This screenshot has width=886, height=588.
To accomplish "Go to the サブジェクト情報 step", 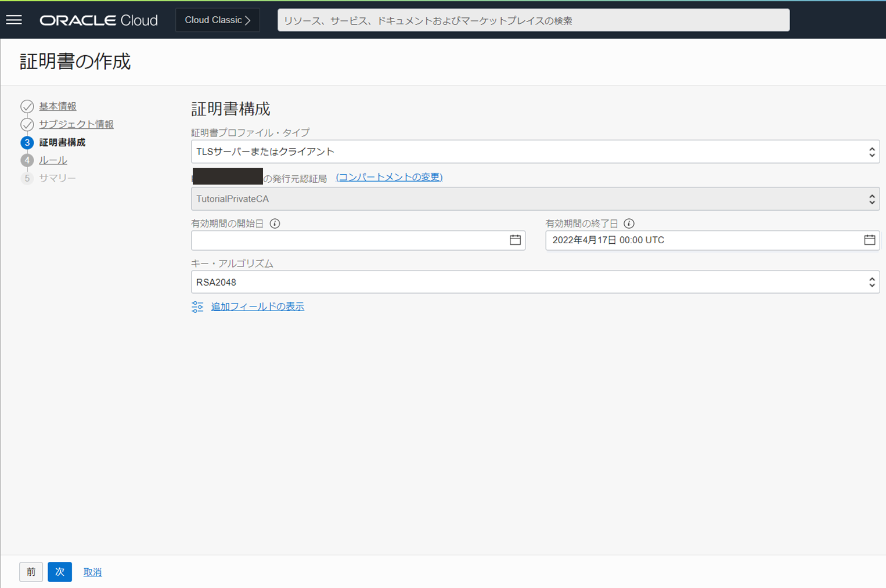I will tap(76, 125).
